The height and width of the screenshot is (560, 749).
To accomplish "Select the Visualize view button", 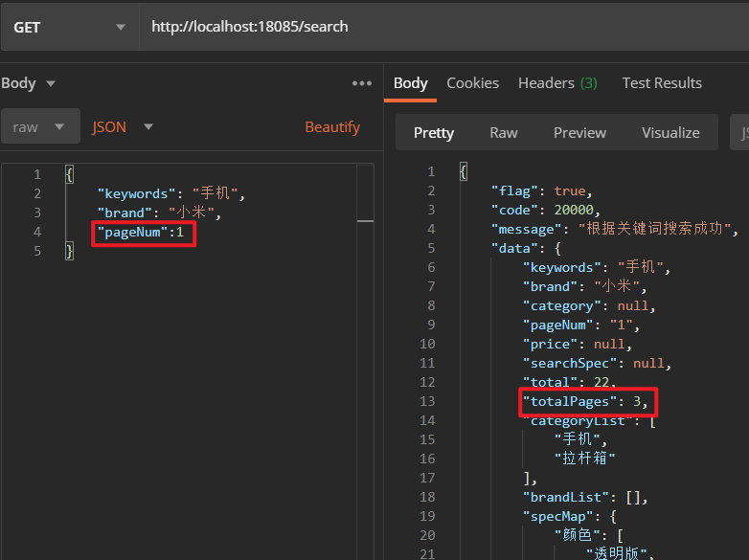I will point(670,133).
